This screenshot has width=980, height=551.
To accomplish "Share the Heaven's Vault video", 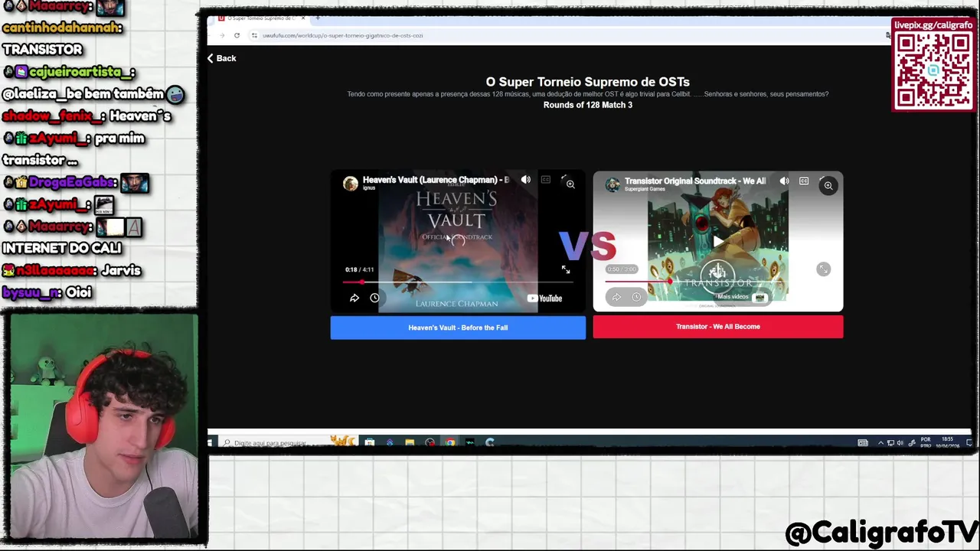I will [354, 298].
